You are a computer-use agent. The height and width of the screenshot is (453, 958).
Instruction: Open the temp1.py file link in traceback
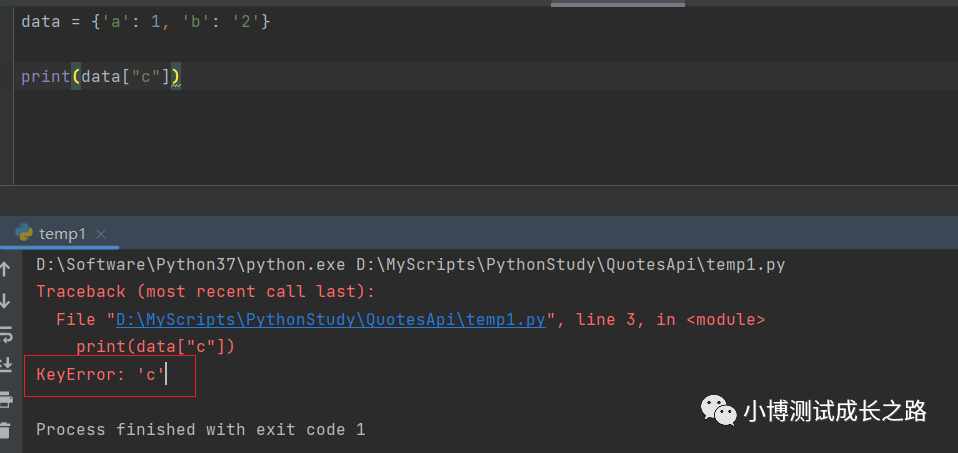(x=331, y=319)
